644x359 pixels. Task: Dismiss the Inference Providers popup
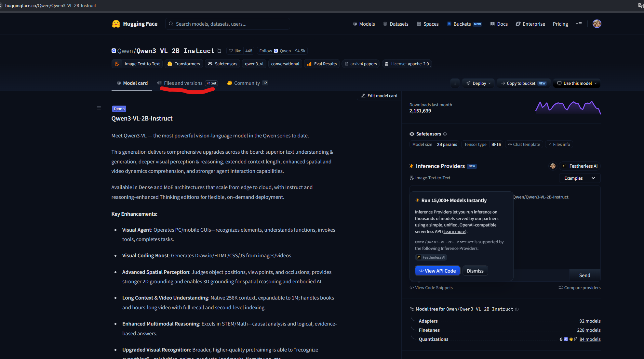point(475,271)
